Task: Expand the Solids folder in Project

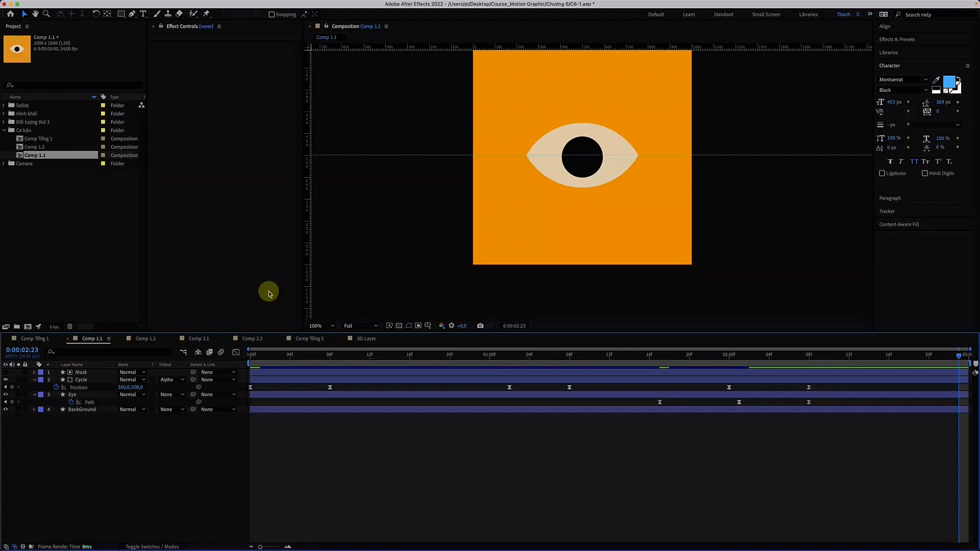Action: (x=4, y=105)
